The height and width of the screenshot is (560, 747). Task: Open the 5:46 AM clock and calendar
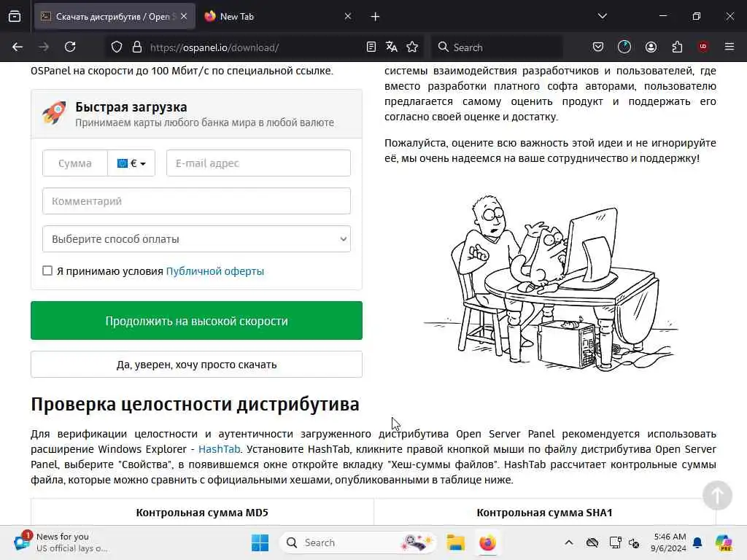[x=669, y=542]
